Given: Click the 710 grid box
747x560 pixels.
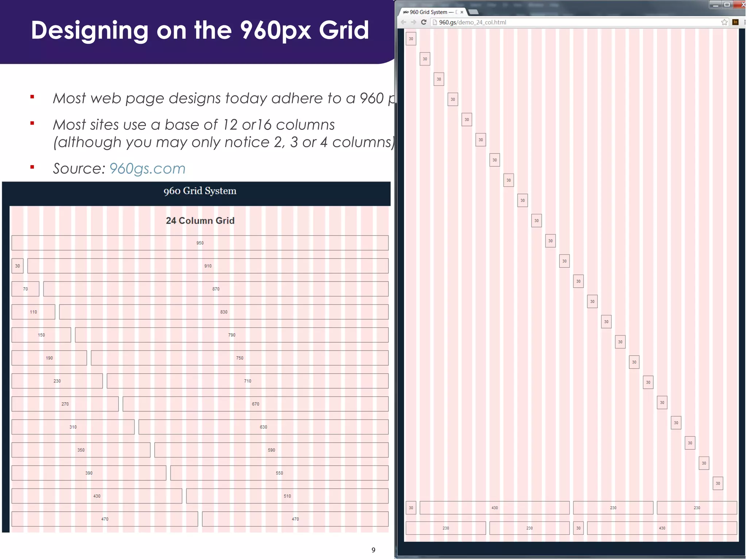Looking at the screenshot, I should click(248, 381).
